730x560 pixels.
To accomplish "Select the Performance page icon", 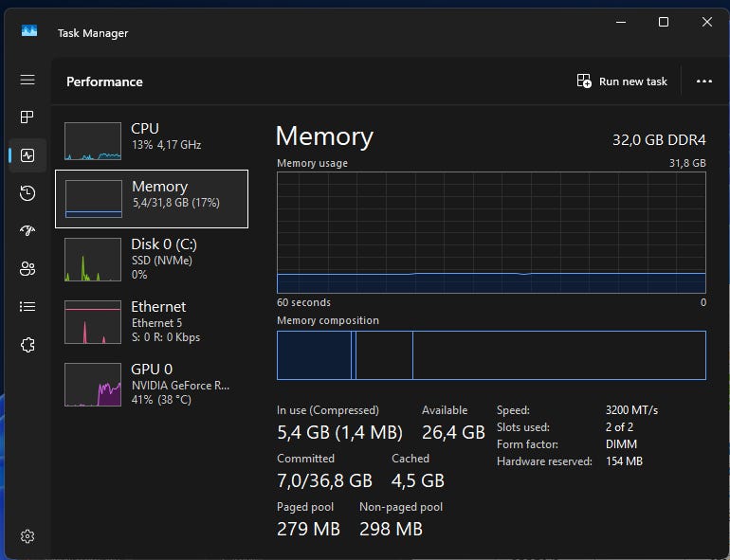I will [27, 155].
